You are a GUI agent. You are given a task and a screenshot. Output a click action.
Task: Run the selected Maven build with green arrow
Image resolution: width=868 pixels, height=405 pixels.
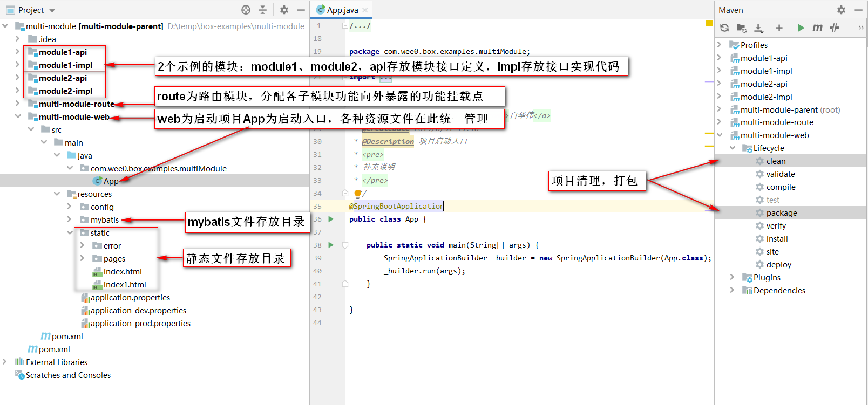[801, 28]
